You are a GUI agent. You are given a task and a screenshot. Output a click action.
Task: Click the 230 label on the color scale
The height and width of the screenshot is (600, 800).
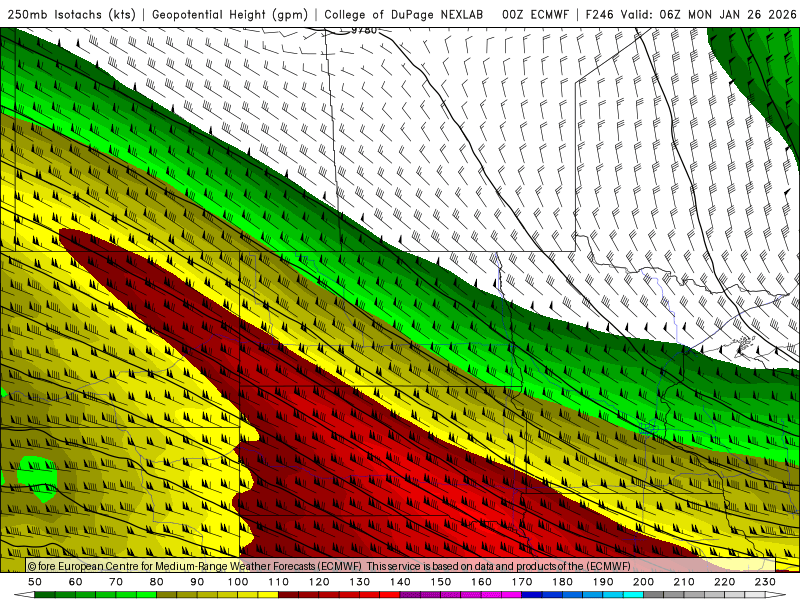coord(765,582)
